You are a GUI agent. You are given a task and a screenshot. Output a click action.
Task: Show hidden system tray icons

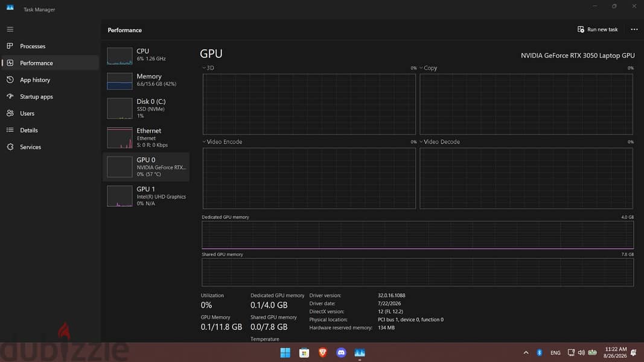click(x=526, y=352)
